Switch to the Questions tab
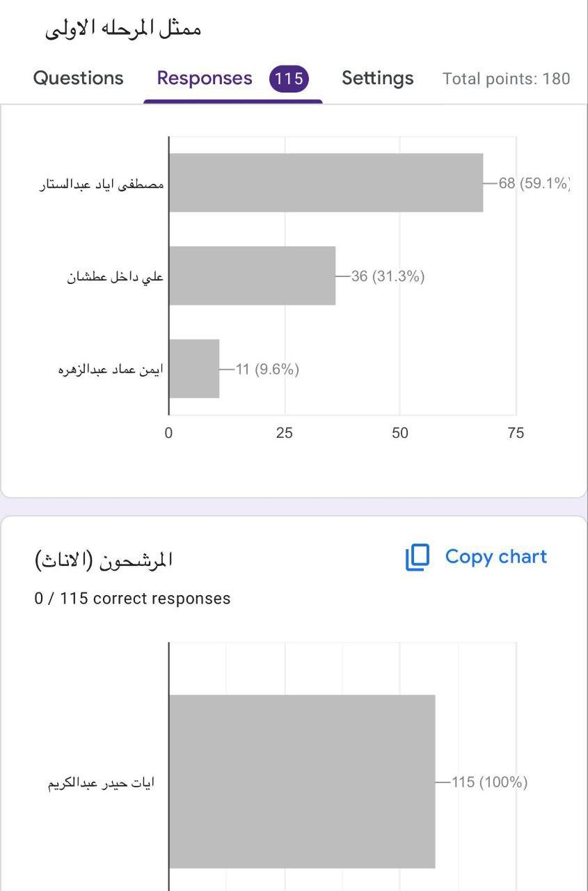 [x=78, y=78]
